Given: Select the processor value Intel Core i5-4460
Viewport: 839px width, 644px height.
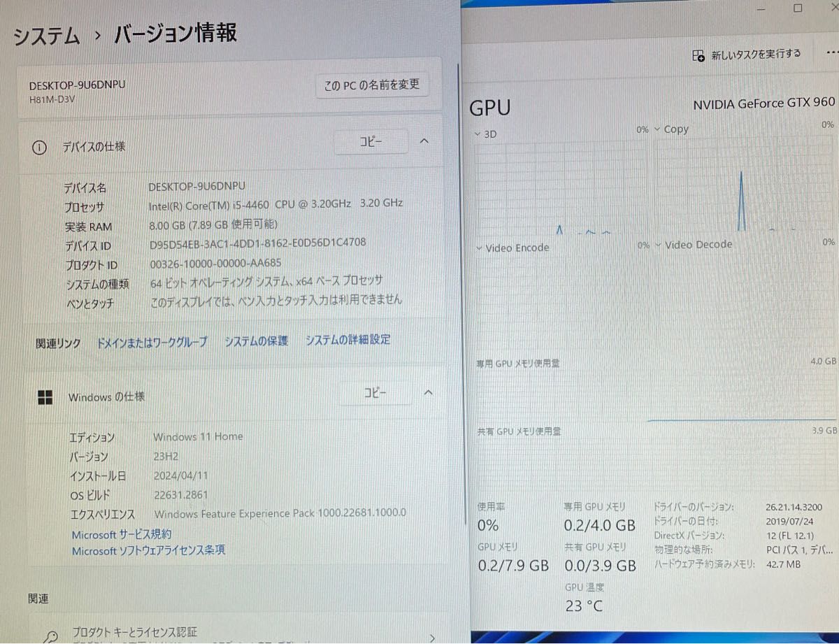Looking at the screenshot, I should point(275,204).
